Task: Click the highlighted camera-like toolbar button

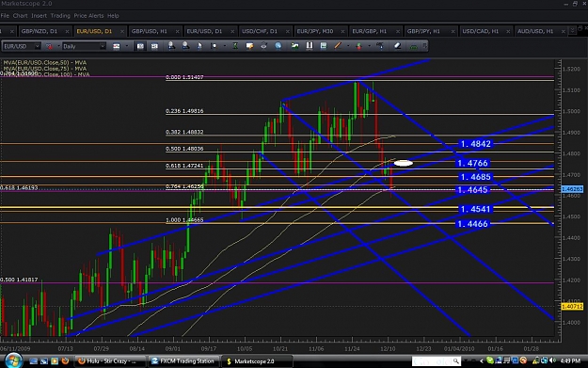Action: tap(140, 46)
